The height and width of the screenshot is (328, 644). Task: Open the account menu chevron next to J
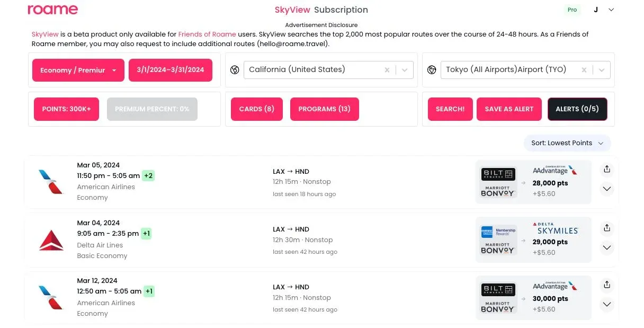tap(611, 10)
